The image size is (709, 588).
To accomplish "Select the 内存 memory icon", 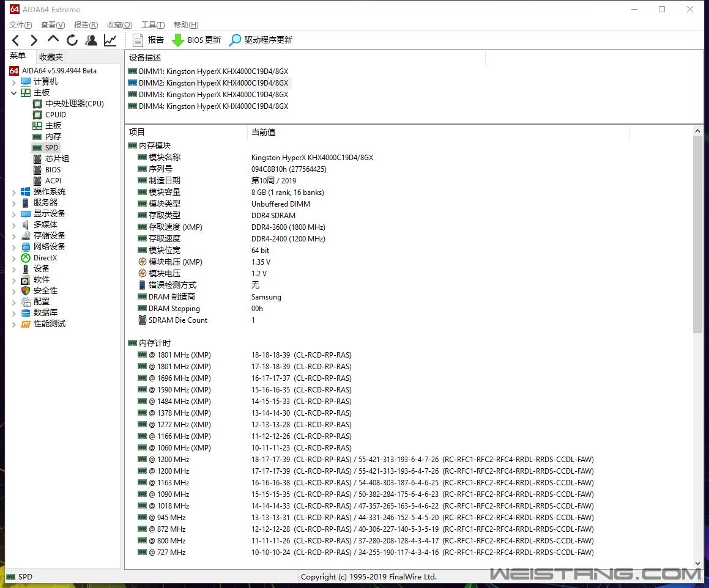I will coord(37,137).
